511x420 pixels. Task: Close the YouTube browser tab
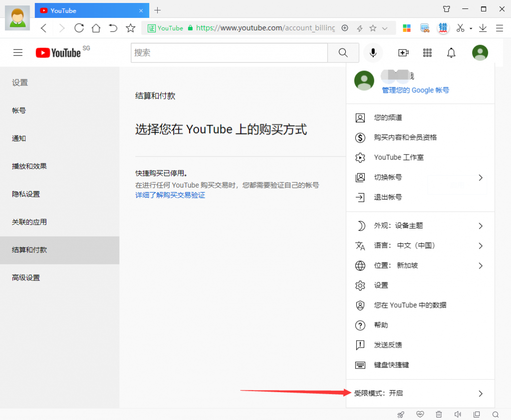tap(141, 11)
